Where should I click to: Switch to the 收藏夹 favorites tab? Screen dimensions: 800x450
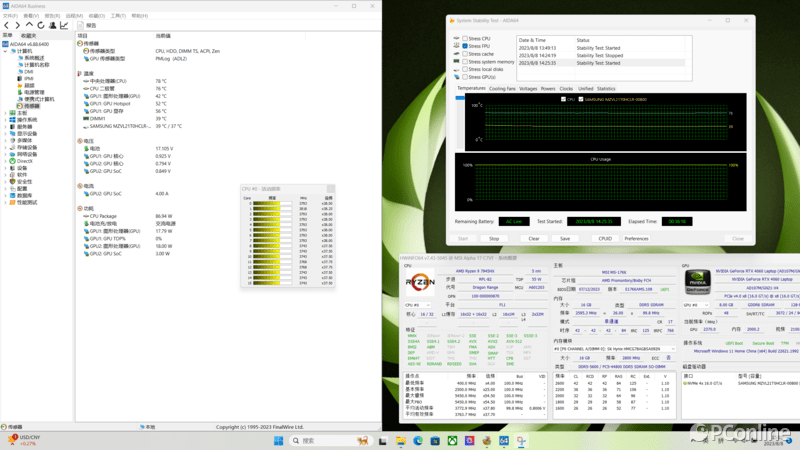point(29,36)
